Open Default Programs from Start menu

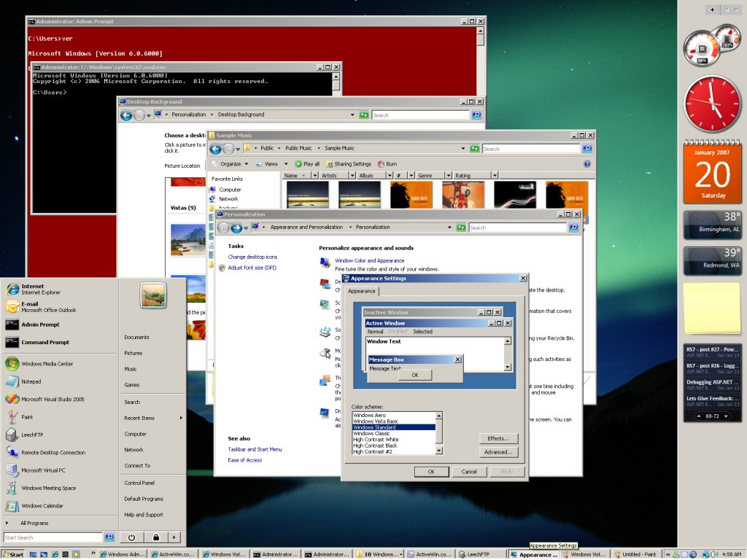point(144,499)
